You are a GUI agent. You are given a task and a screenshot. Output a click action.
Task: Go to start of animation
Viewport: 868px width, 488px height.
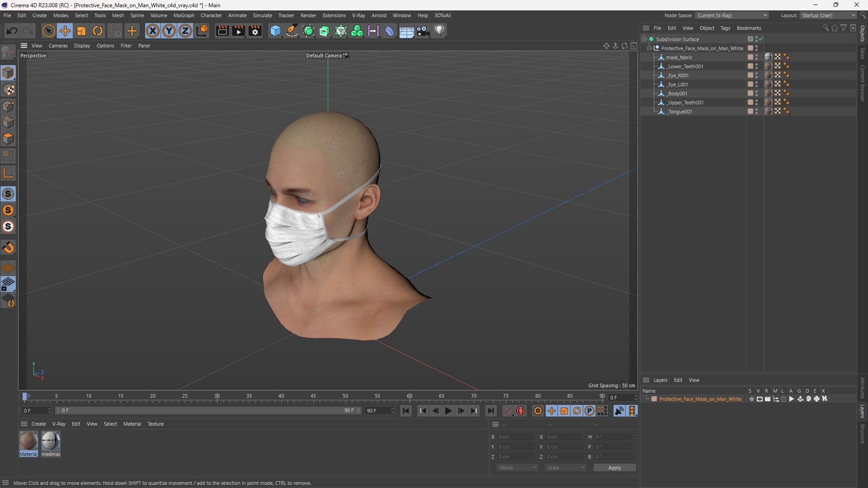click(406, 411)
